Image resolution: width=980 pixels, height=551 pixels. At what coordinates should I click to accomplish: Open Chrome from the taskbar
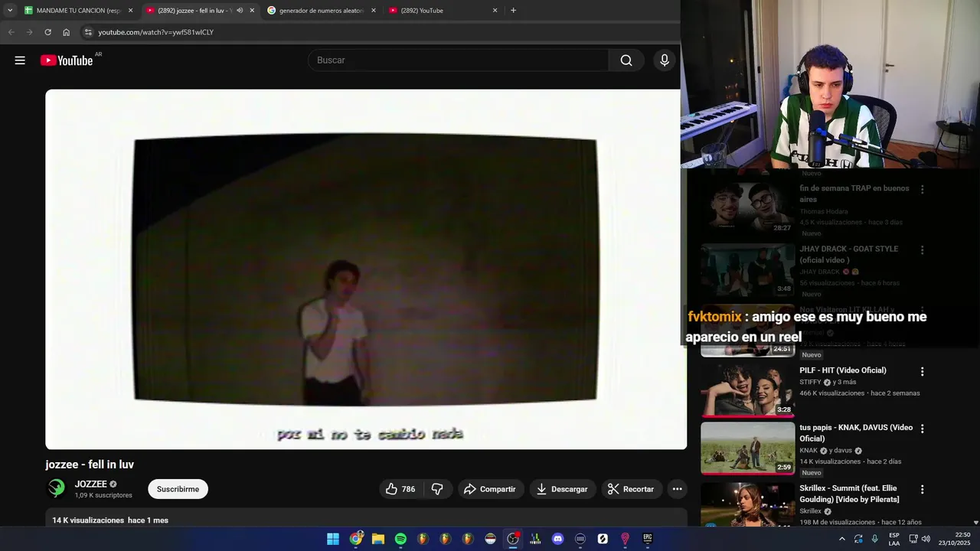point(356,539)
